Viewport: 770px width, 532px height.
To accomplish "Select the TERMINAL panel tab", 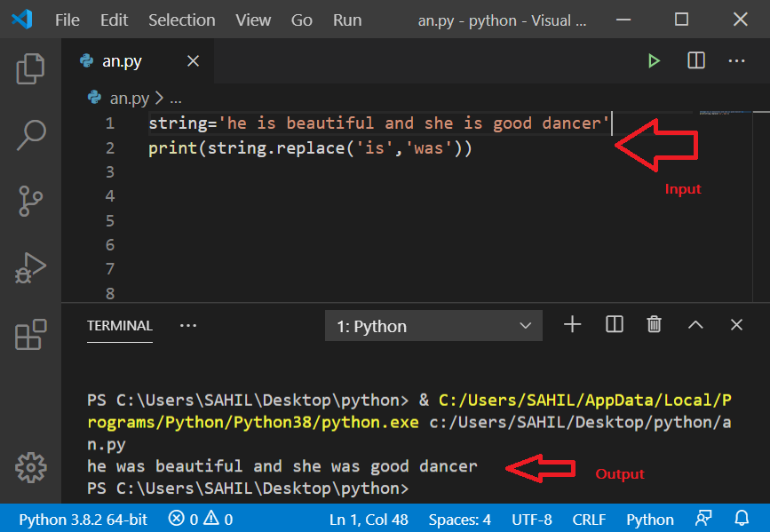I will (120, 326).
